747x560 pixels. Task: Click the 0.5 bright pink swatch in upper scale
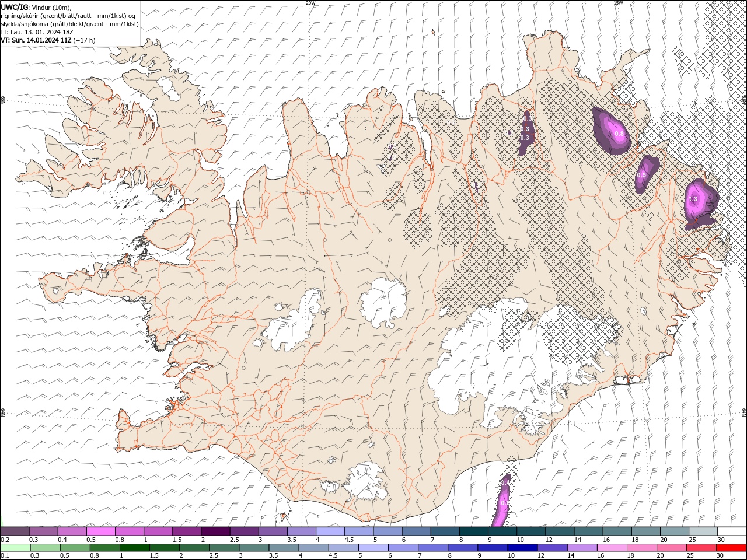100,531
